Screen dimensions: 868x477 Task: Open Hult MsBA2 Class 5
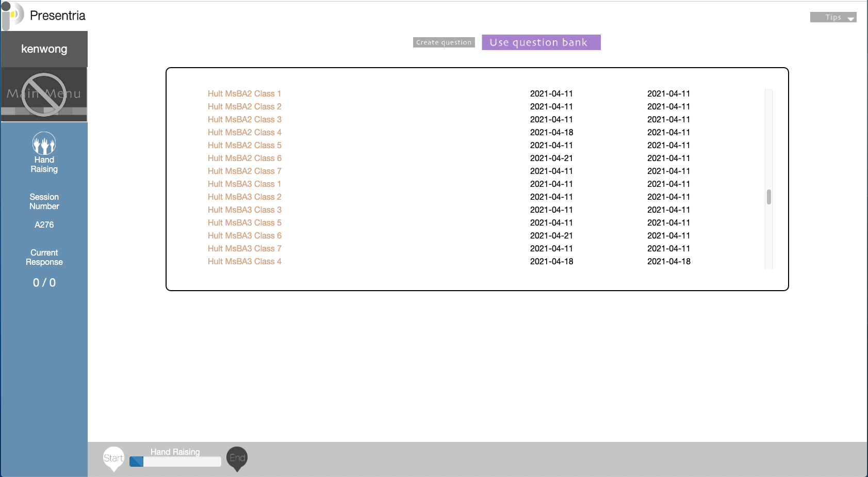[x=244, y=145]
